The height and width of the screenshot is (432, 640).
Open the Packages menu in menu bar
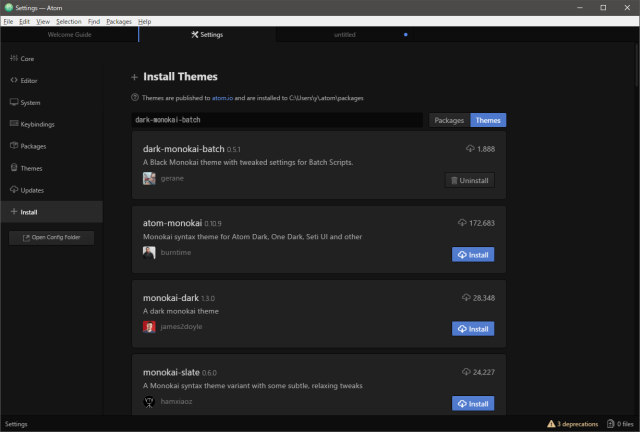(x=119, y=22)
